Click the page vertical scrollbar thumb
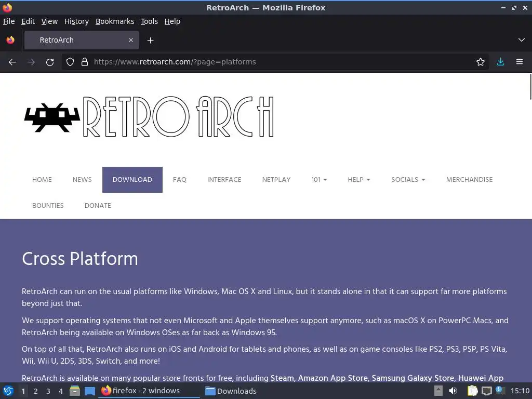The image size is (532, 399). point(530,87)
